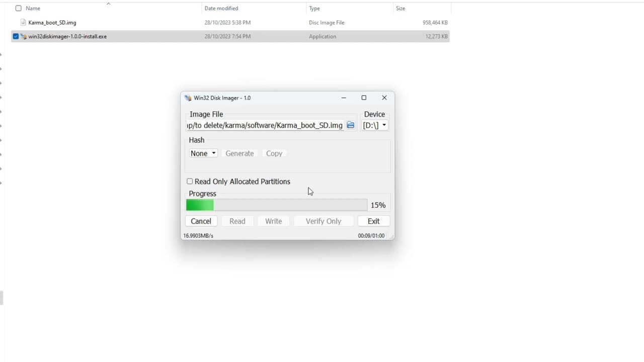Image resolution: width=644 pixels, height=362 pixels.
Task: Cancel the disk write operation
Action: coord(201,221)
